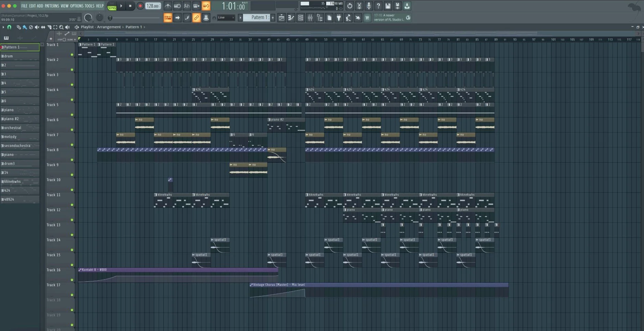Screen dimensions: 644x331
Task: Expand the pattern selector left arrow
Action: click(x=240, y=17)
